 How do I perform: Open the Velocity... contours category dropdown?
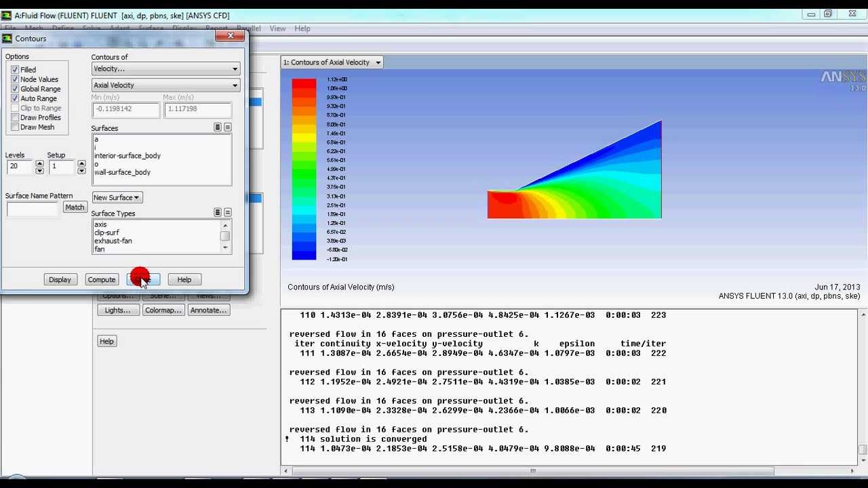click(165, 68)
